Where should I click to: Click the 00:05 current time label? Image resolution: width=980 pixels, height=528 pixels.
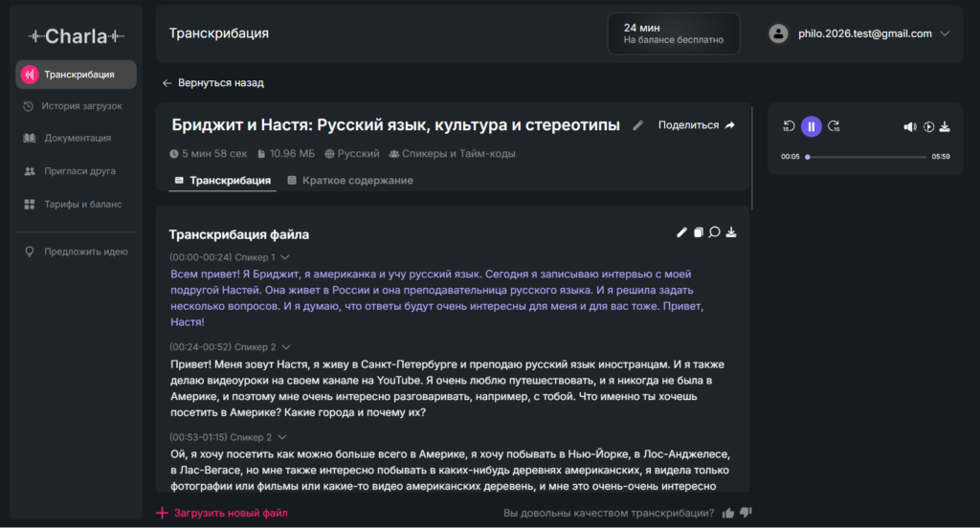pos(790,157)
